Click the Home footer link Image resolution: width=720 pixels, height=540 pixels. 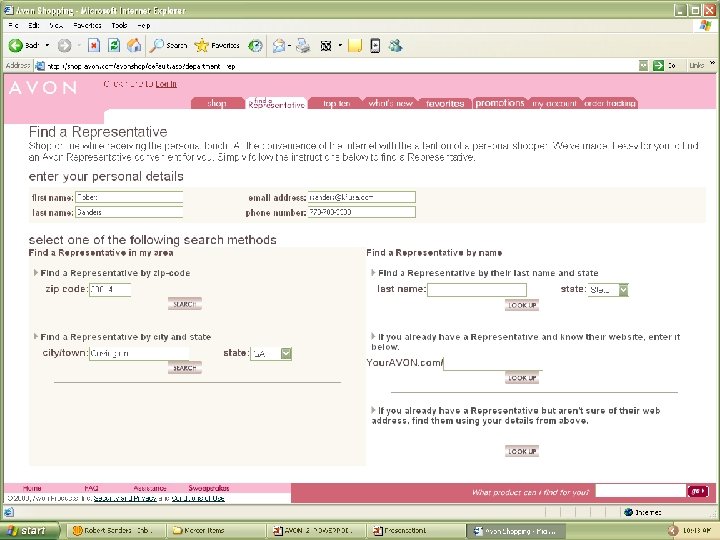32,488
